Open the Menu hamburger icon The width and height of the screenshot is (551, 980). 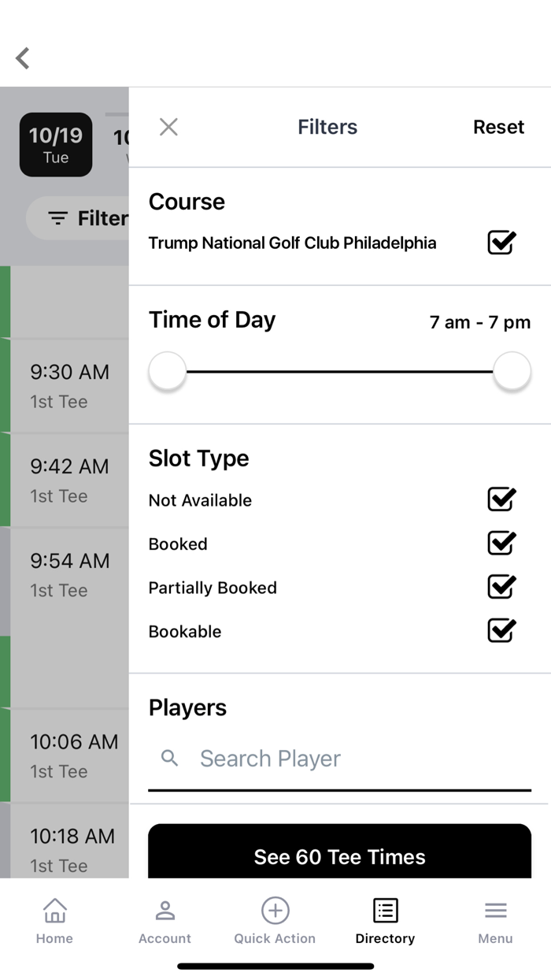pos(495,911)
